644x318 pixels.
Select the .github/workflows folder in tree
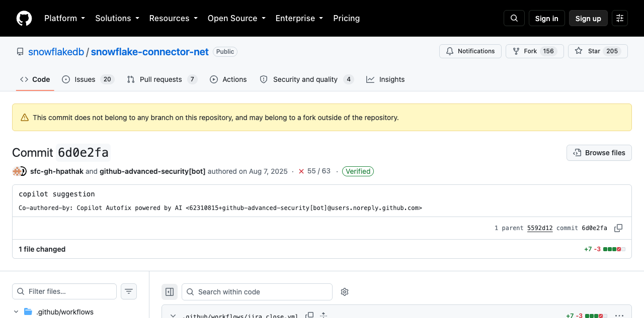coord(65,312)
